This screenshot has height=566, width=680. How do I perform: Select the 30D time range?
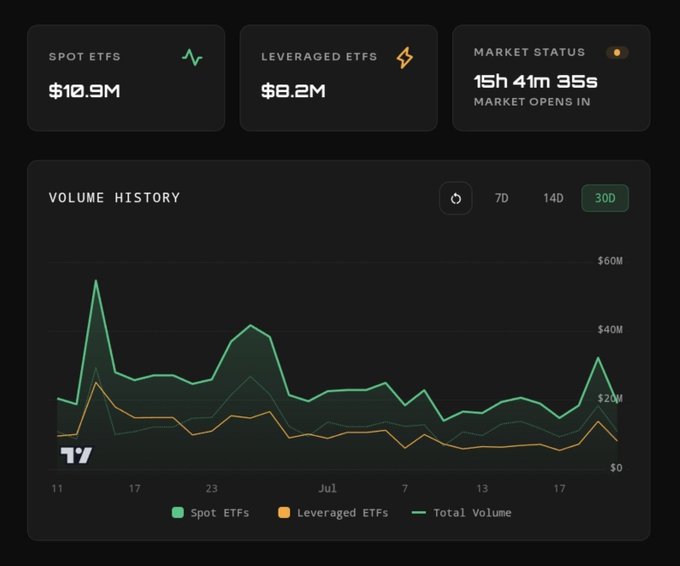(605, 198)
